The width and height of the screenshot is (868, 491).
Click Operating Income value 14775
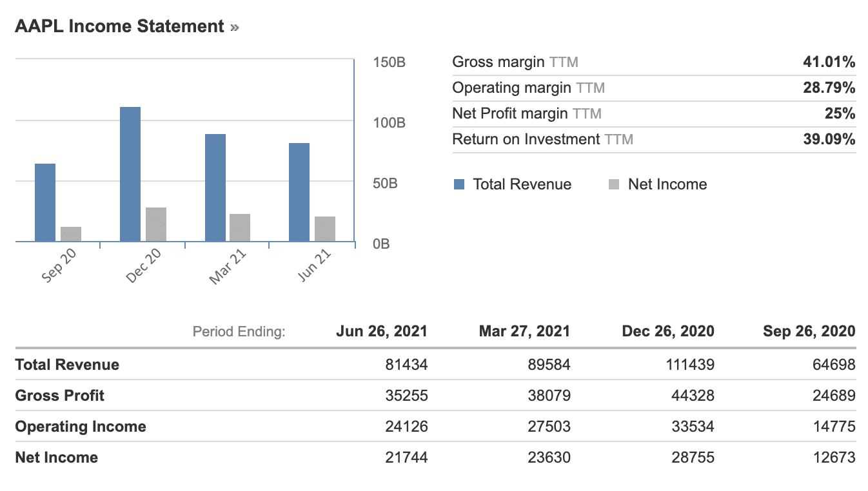[834, 427]
